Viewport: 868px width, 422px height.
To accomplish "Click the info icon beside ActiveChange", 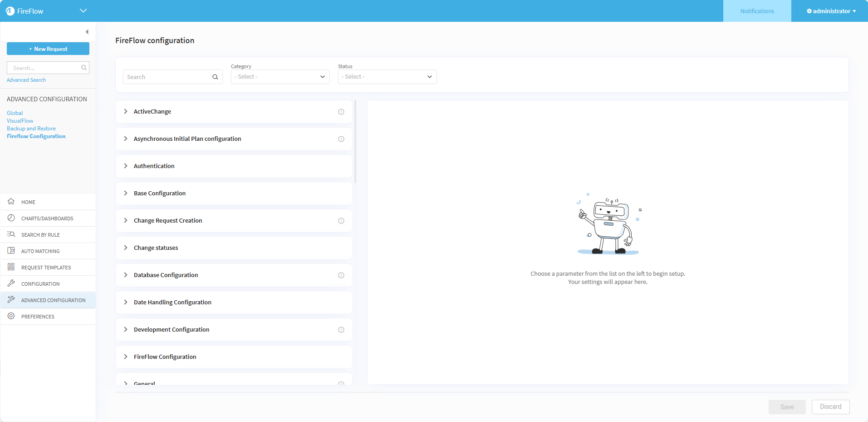I will (x=341, y=112).
